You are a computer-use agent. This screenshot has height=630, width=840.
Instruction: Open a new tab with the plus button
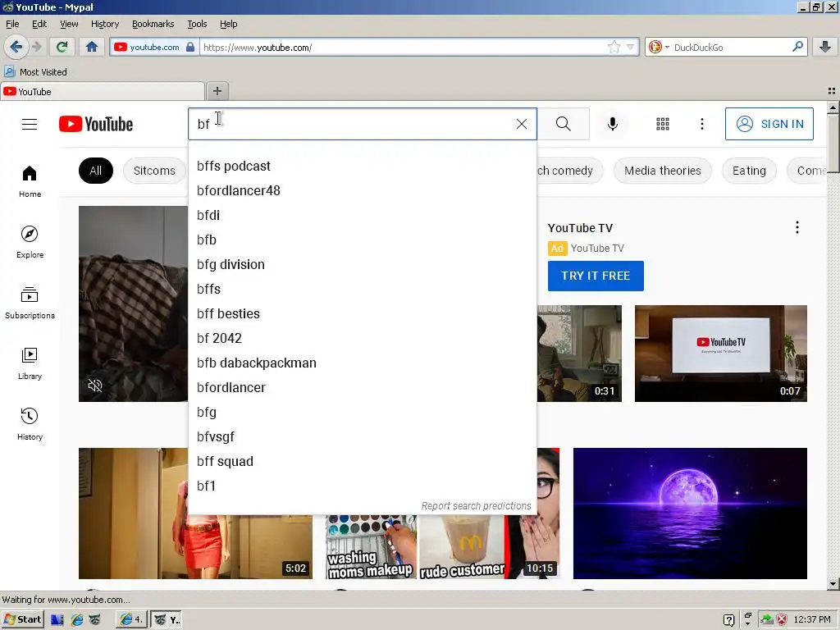click(217, 91)
